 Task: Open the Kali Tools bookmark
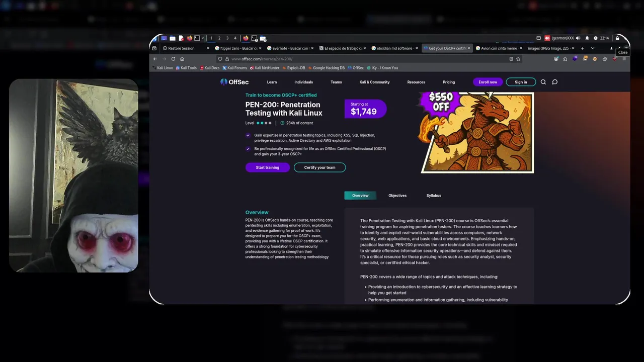coord(186,68)
